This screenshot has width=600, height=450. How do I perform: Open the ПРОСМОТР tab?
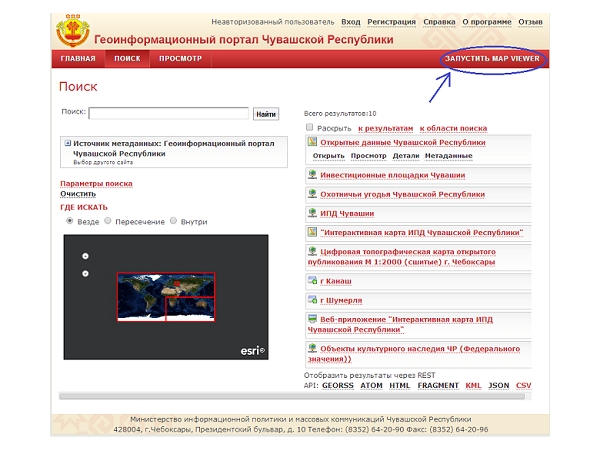[x=180, y=59]
